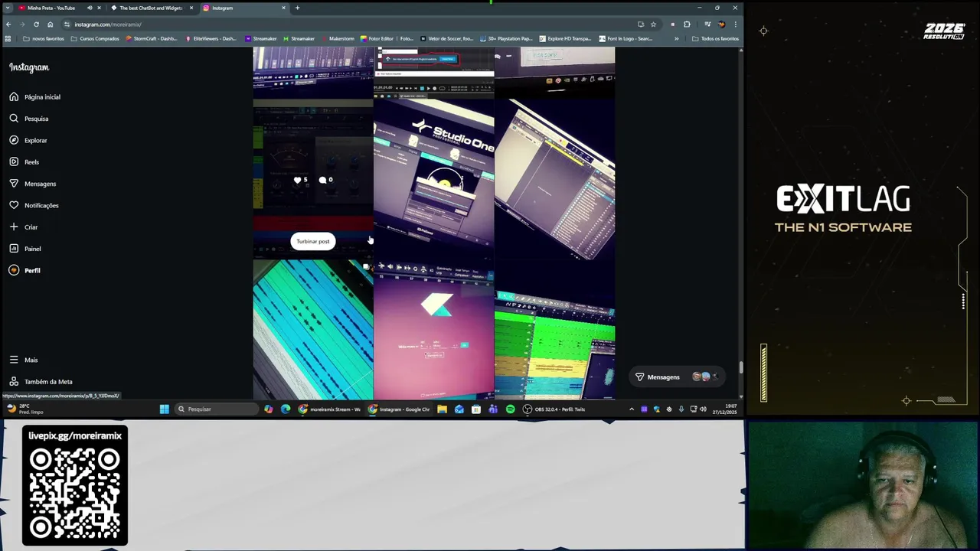The height and width of the screenshot is (551, 980).
Task: Show hidden system tray icons
Action: pos(632,409)
